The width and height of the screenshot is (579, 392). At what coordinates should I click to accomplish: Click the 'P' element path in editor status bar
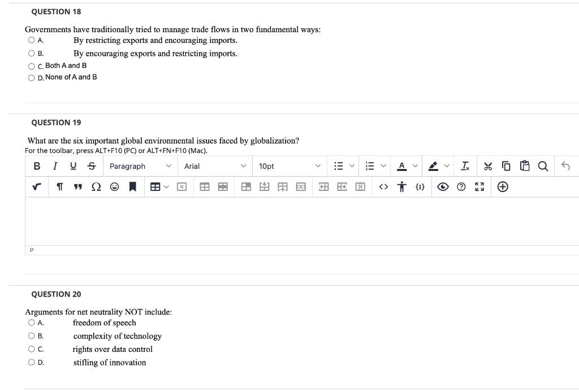coord(32,250)
